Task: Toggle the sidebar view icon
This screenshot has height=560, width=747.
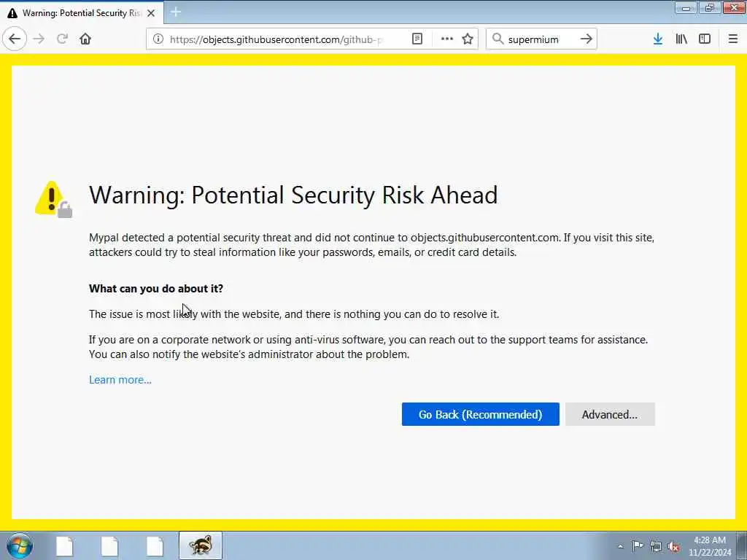Action: pos(705,39)
